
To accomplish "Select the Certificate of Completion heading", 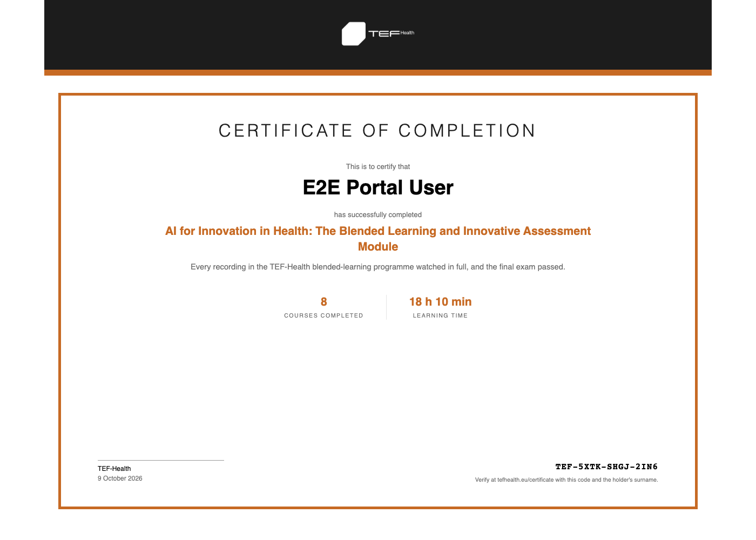I will [377, 131].
